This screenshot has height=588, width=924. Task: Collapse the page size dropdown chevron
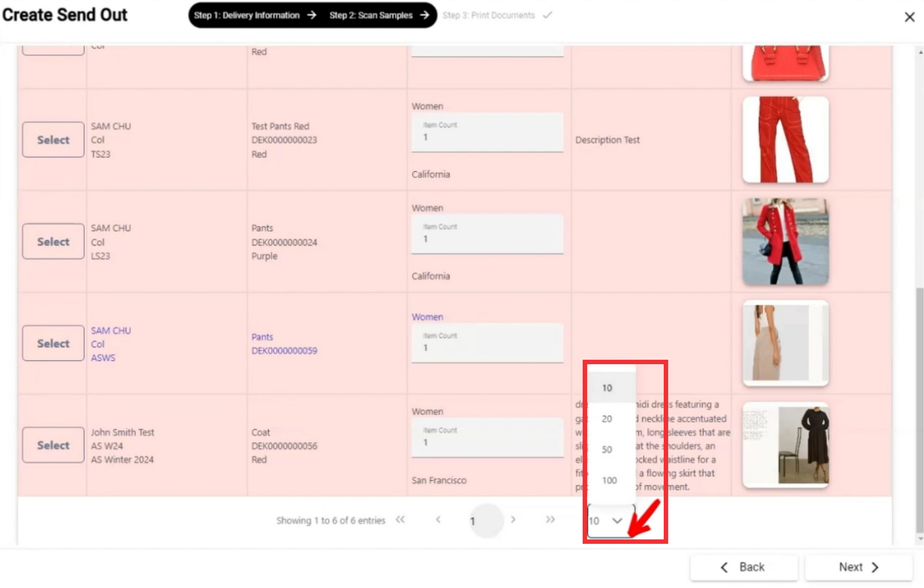[617, 521]
